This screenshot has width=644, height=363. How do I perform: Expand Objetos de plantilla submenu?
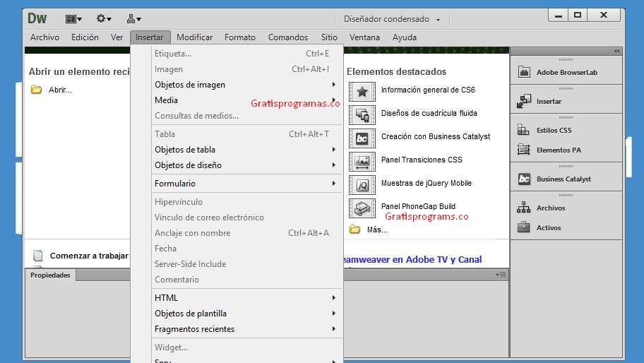(245, 314)
